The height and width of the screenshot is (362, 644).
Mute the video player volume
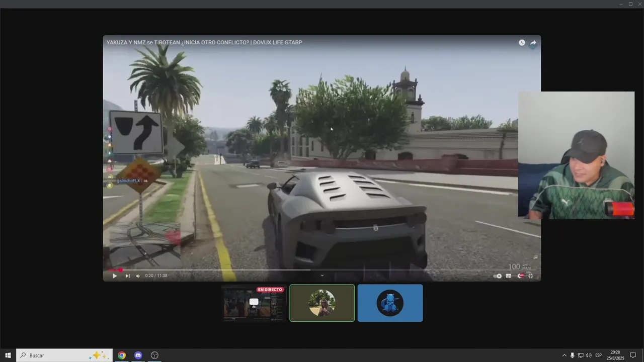[x=138, y=276]
